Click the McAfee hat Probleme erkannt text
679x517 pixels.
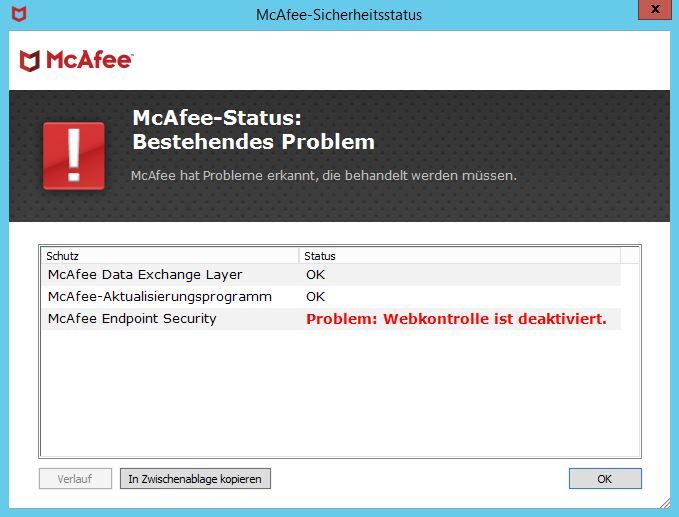(323, 176)
